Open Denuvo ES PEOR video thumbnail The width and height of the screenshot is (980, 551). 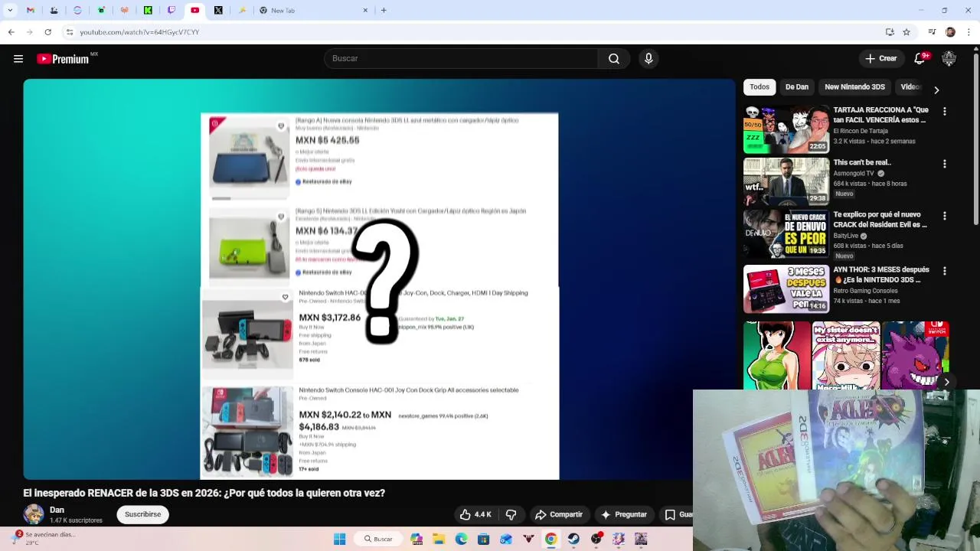point(786,235)
